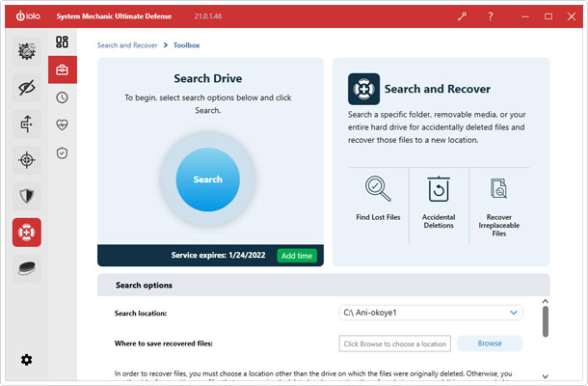Screen dimensions: 588x386
Task: Click 'Where to save recovered files:' label
Action: [x=163, y=344]
